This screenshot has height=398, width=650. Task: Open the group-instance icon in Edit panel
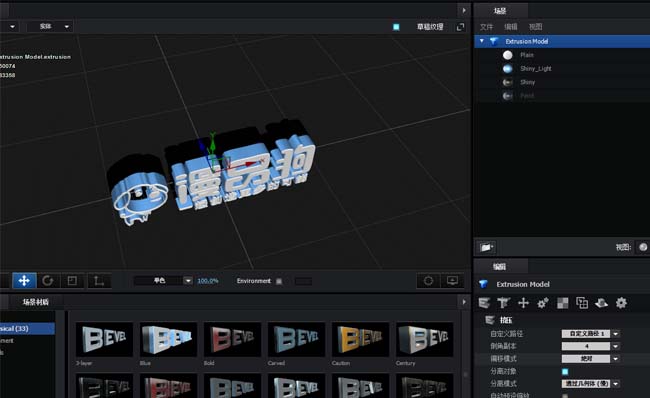582,303
